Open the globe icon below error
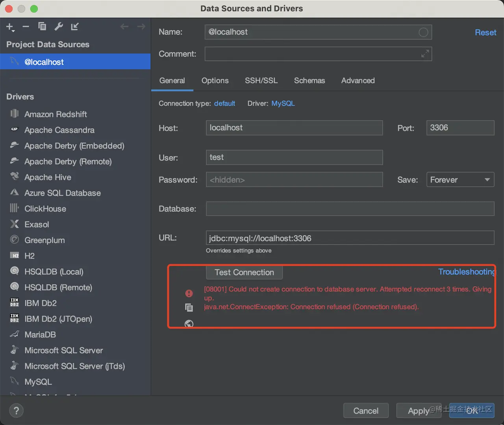The image size is (504, 425). (x=189, y=323)
